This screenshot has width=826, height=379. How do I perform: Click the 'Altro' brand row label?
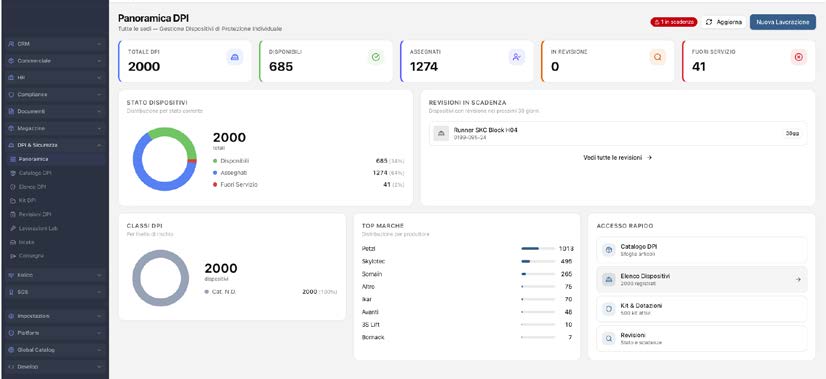368,287
